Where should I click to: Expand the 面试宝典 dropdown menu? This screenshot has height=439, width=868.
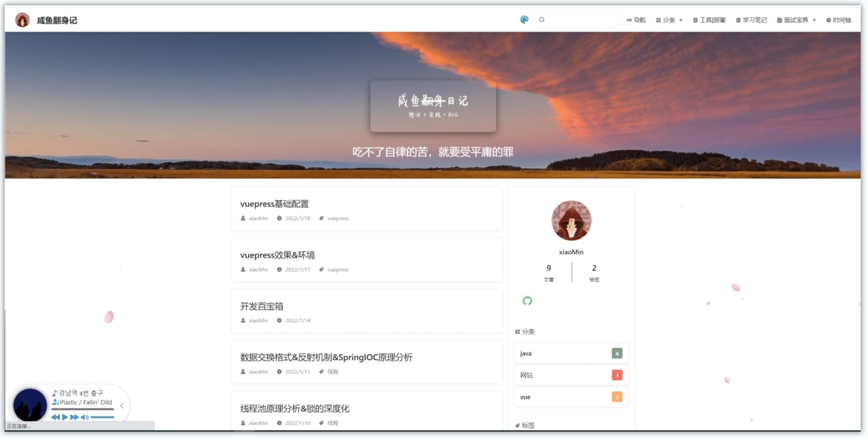click(796, 20)
